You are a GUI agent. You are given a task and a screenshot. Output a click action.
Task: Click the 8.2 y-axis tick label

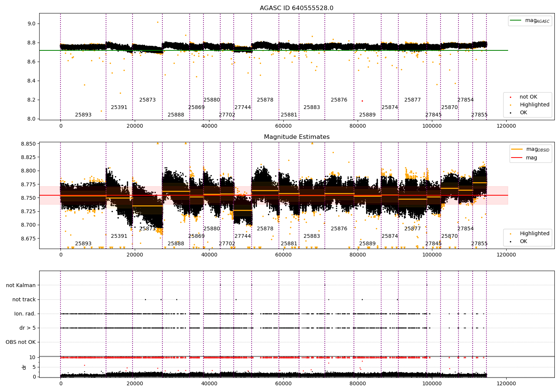(31, 100)
